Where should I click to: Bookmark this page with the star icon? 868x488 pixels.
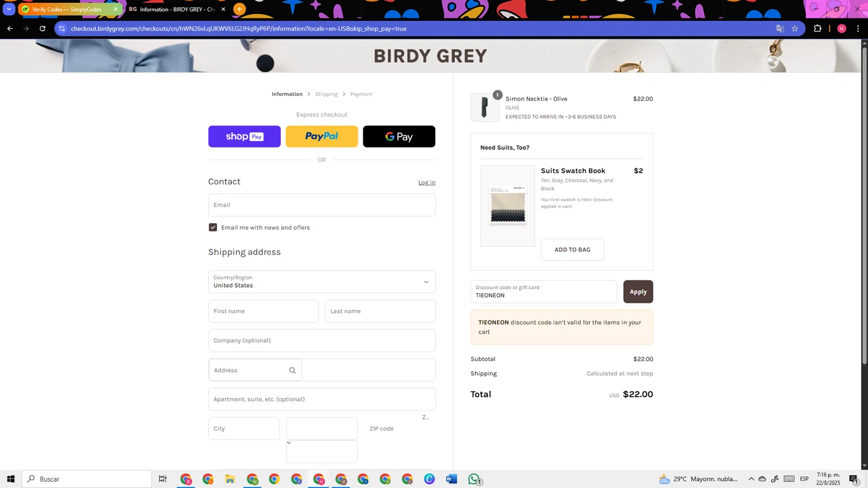point(795,28)
